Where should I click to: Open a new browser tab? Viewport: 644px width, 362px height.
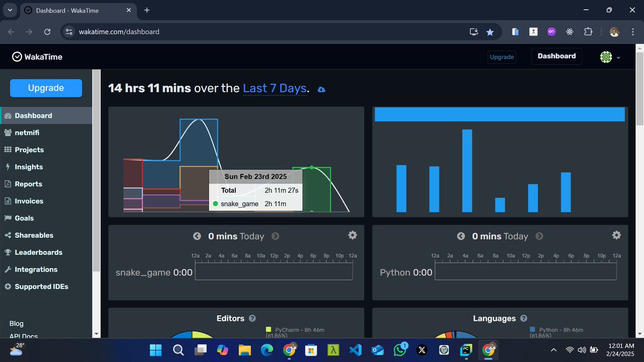[x=147, y=10]
